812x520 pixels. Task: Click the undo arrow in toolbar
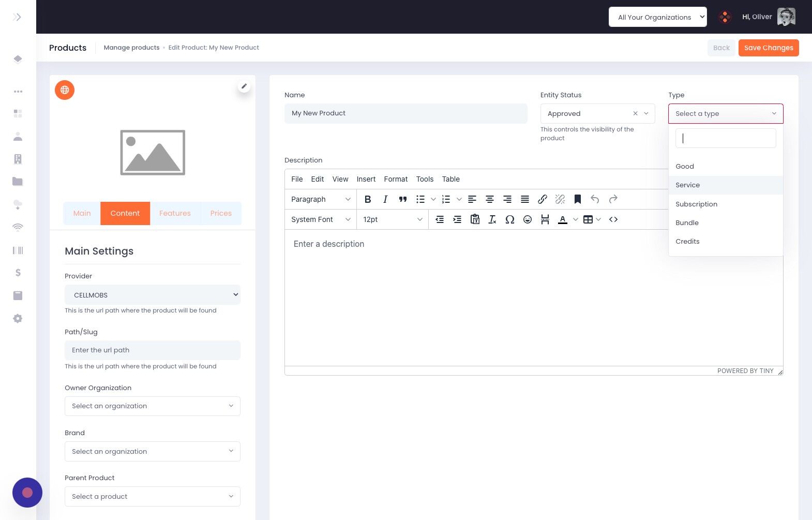595,199
